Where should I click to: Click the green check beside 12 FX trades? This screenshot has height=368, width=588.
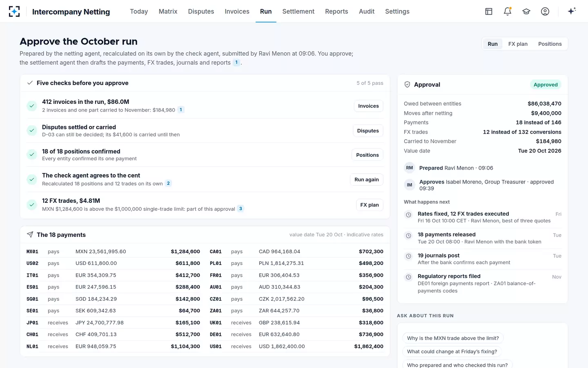click(32, 204)
